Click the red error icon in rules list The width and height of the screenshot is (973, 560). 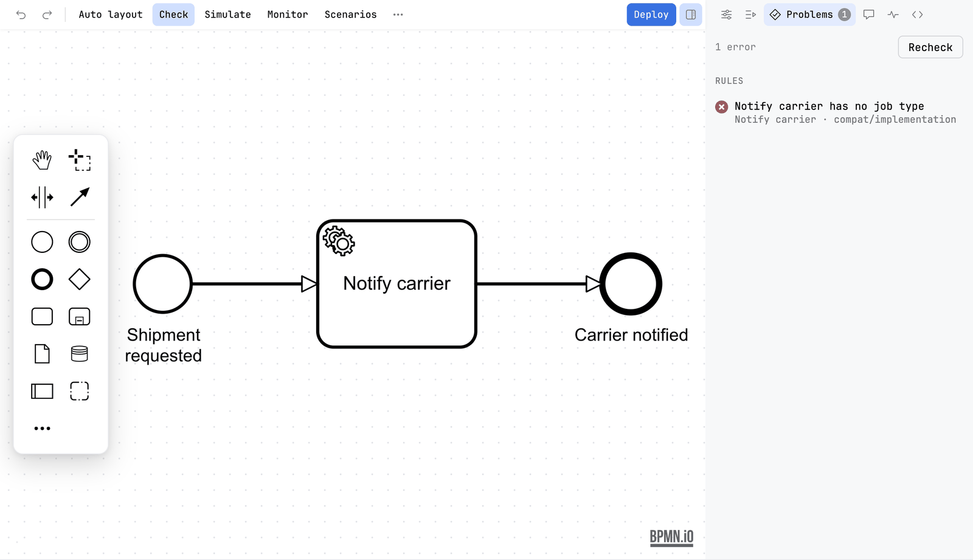point(722,107)
